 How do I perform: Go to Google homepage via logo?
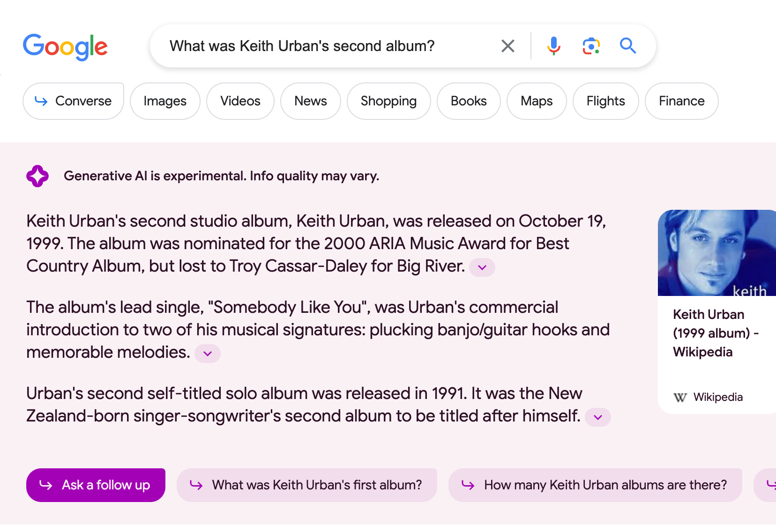65,47
